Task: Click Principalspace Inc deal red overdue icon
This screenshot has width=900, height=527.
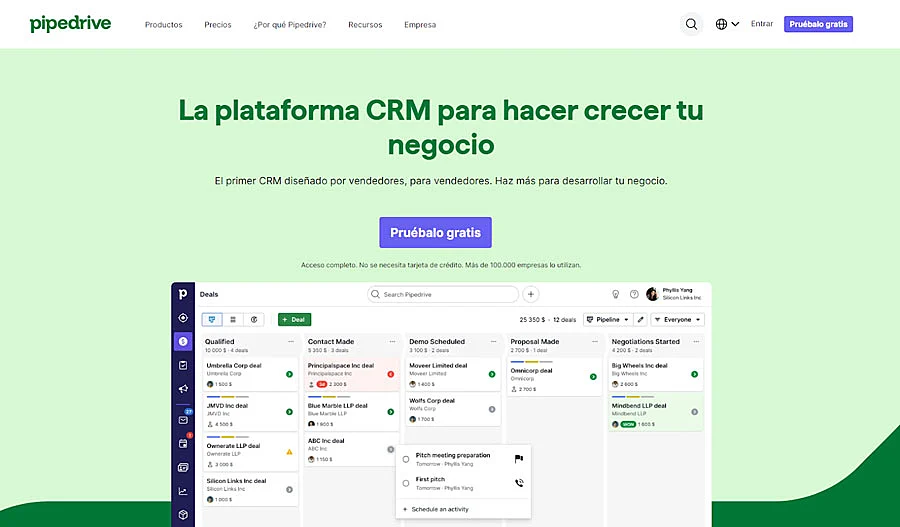Action: point(391,374)
